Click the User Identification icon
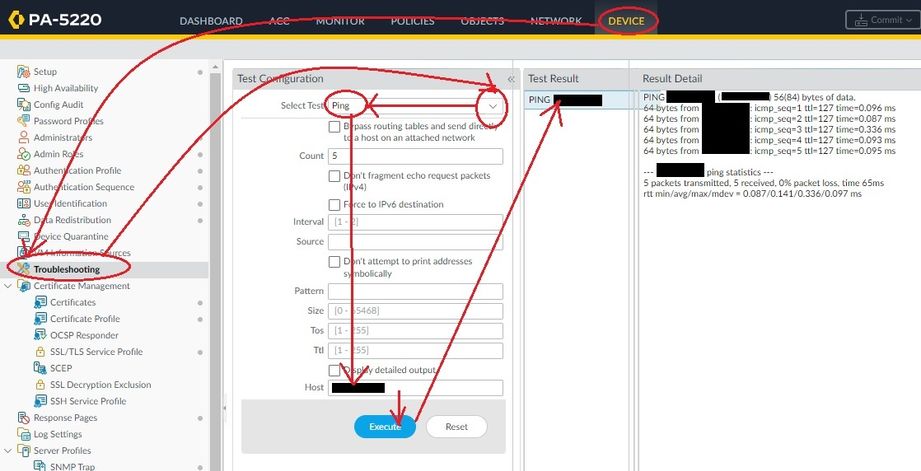The height and width of the screenshot is (471, 921). click(23, 203)
